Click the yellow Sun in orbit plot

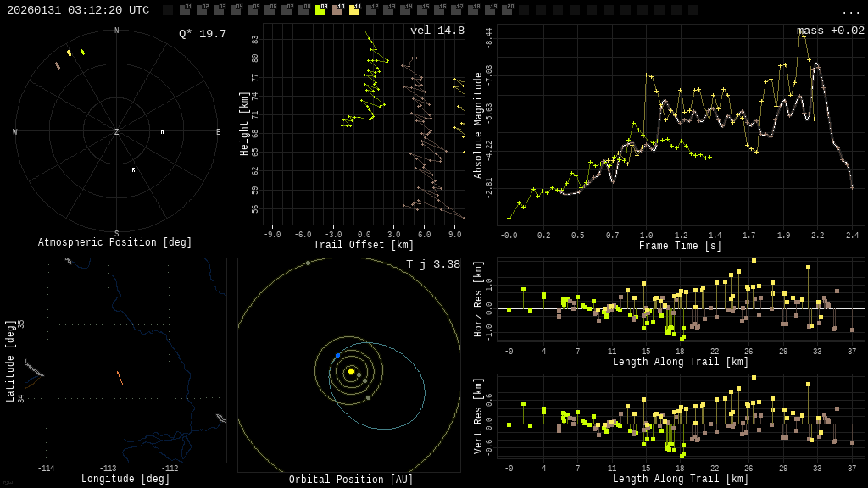[x=351, y=371]
